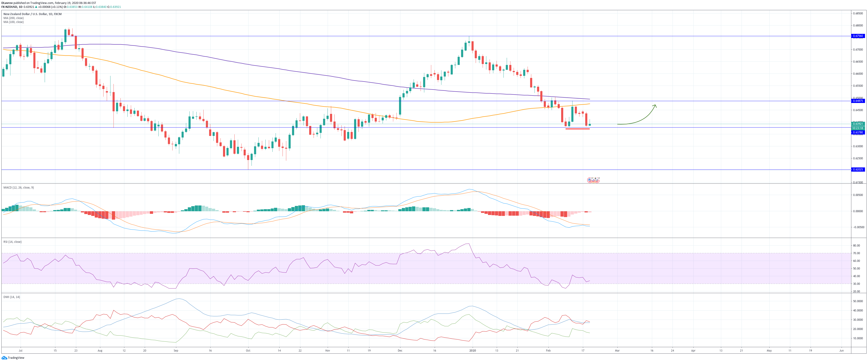This screenshot has height=362, width=868.
Task: Click the MACD (12, 26, close, 9) legend
Action: click(19, 188)
